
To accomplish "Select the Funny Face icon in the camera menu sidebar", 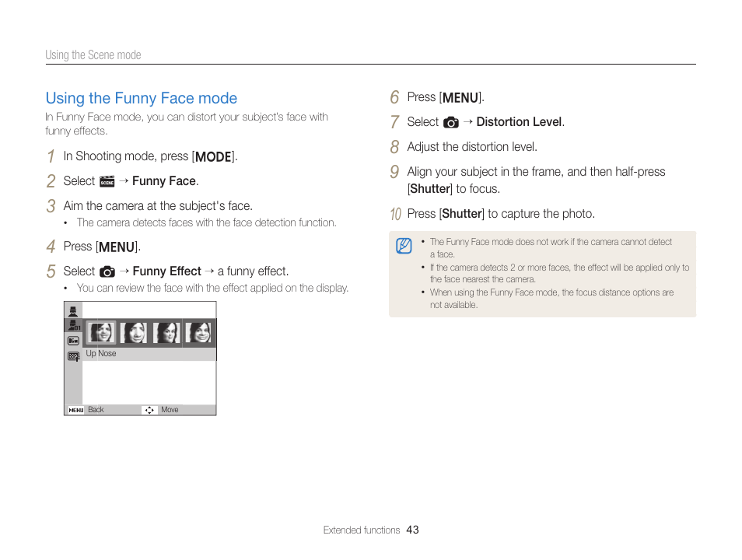I will pos(73,311).
